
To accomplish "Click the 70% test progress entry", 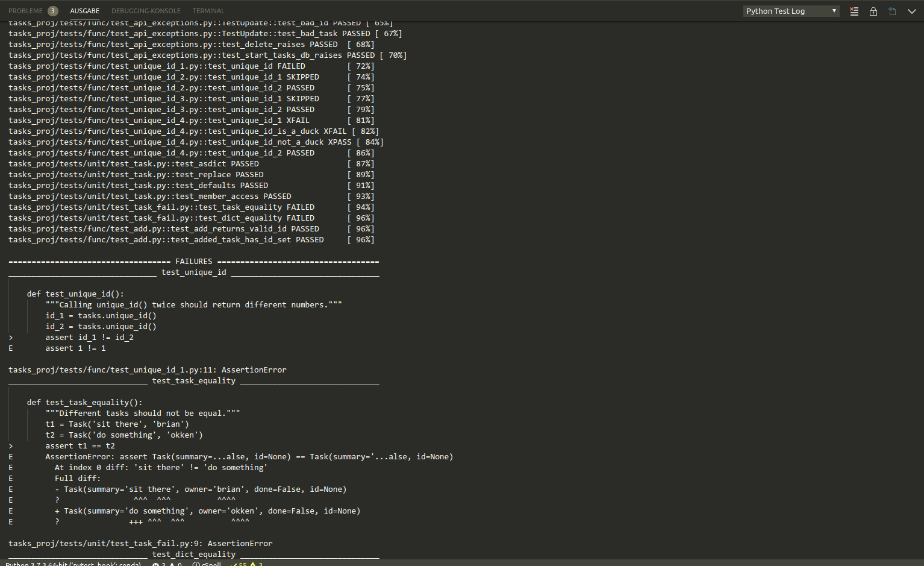I will (207, 55).
